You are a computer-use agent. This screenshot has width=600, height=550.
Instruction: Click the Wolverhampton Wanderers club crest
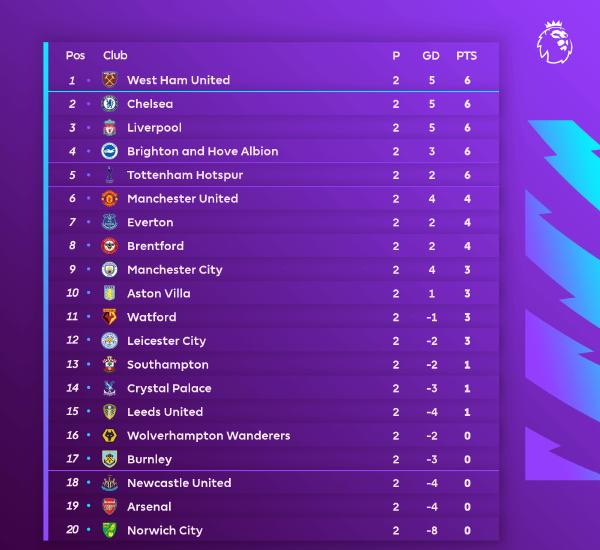click(x=110, y=436)
